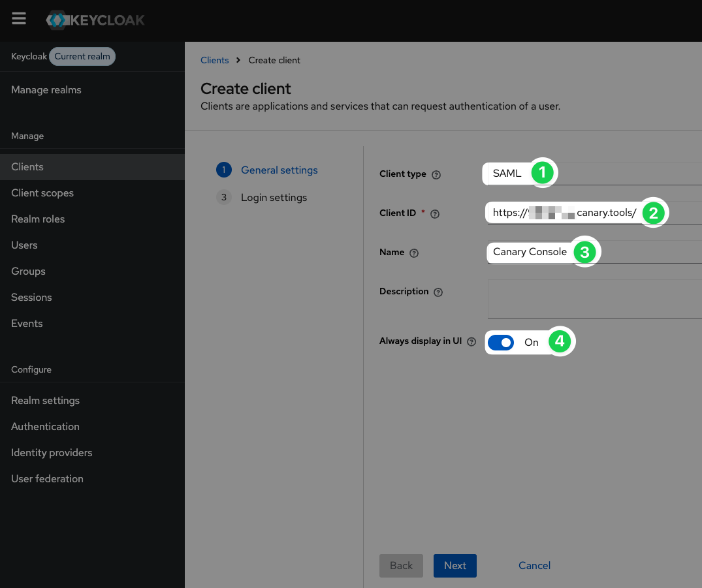Image resolution: width=702 pixels, height=588 pixels.
Task: Toggle the Always display in UI switch
Action: (501, 343)
